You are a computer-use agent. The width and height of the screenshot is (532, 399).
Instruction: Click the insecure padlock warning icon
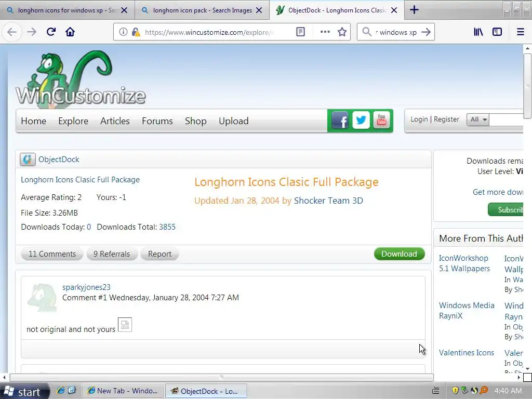tap(136, 32)
